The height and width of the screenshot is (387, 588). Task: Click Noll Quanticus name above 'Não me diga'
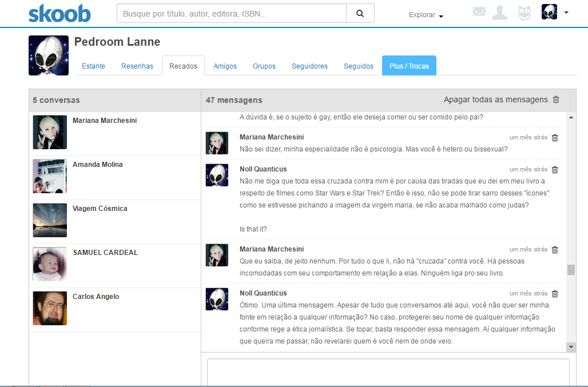263,169
